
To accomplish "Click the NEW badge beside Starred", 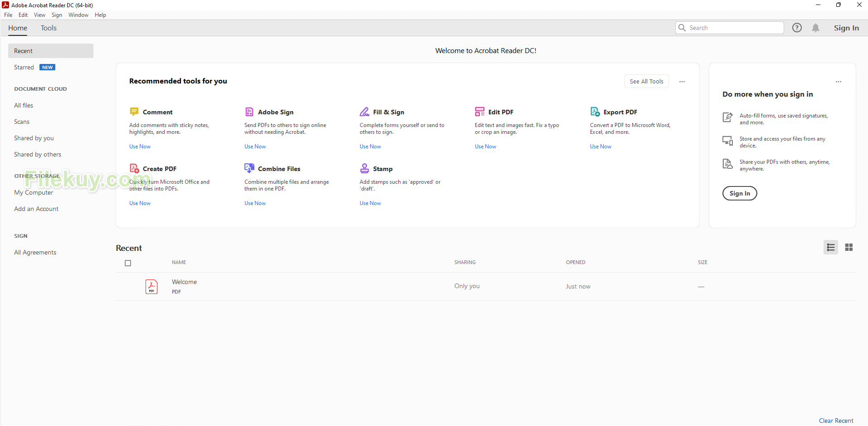I will point(48,67).
